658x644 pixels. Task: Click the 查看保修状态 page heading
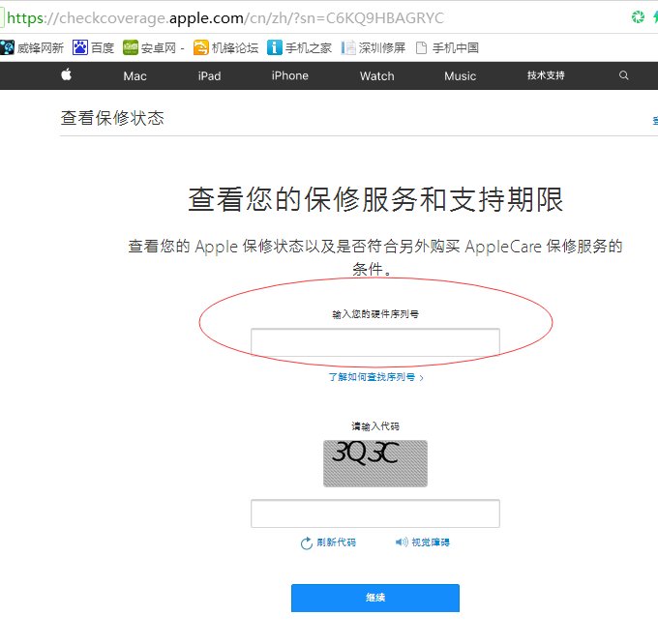(x=112, y=118)
